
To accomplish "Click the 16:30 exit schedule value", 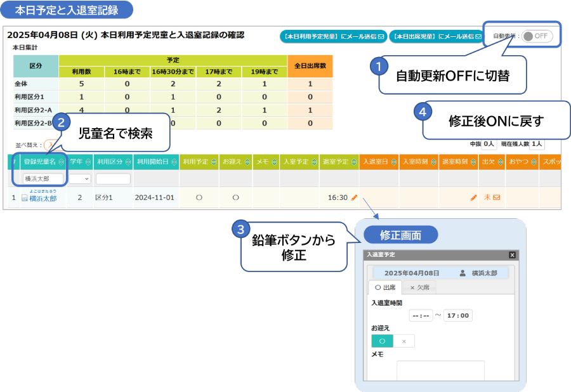I will [338, 198].
